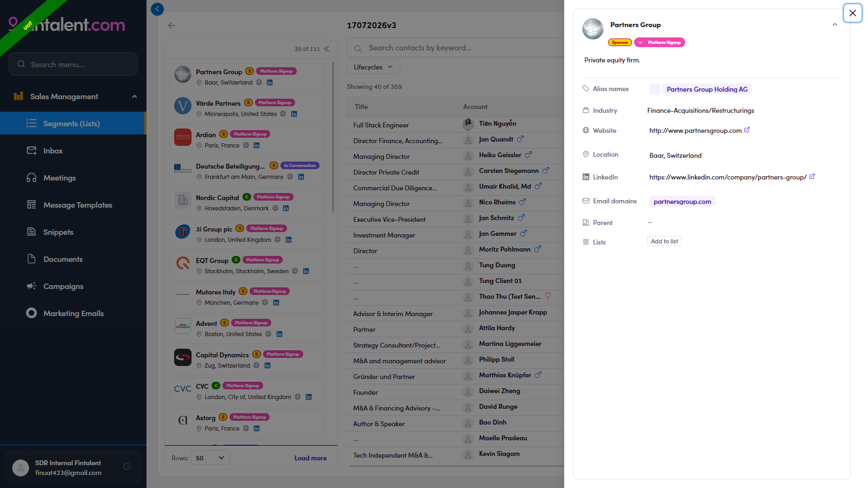Viewport: 868px width, 488px height.
Task: Click logout icon beside SDR Internal Fintalent
Action: pyautogui.click(x=127, y=466)
